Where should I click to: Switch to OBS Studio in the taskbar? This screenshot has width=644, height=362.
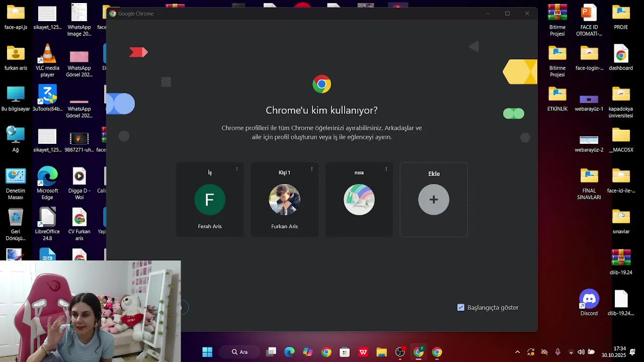pyautogui.click(x=400, y=352)
